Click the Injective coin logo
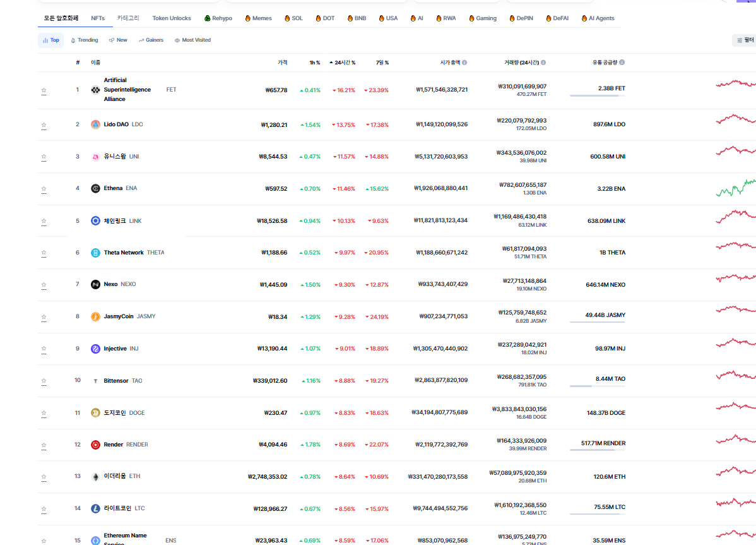Image resolution: width=756 pixels, height=545 pixels. [x=95, y=349]
